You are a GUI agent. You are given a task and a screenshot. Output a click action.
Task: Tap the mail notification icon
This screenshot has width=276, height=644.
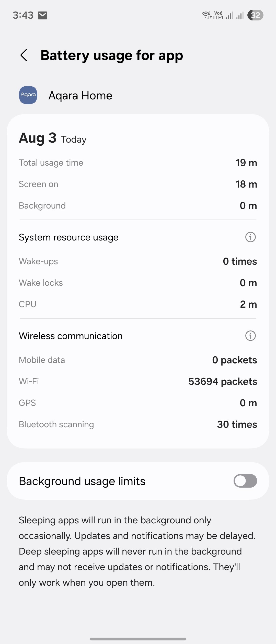point(42,15)
